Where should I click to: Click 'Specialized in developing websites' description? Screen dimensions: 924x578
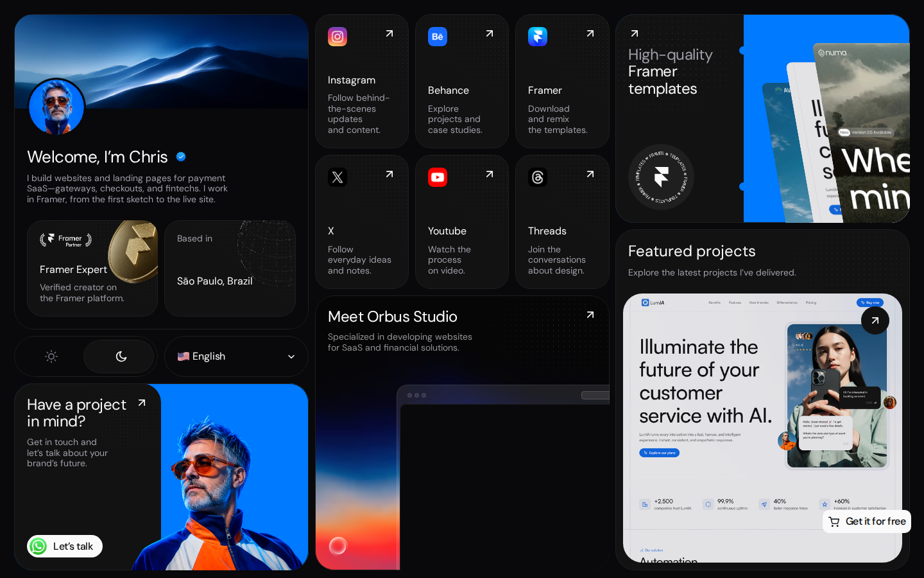[x=400, y=342]
